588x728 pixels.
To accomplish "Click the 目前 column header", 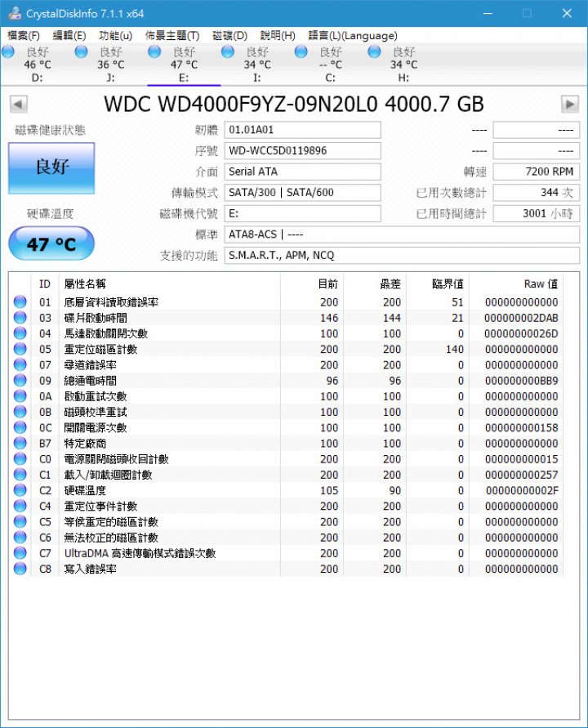I will click(x=312, y=284).
